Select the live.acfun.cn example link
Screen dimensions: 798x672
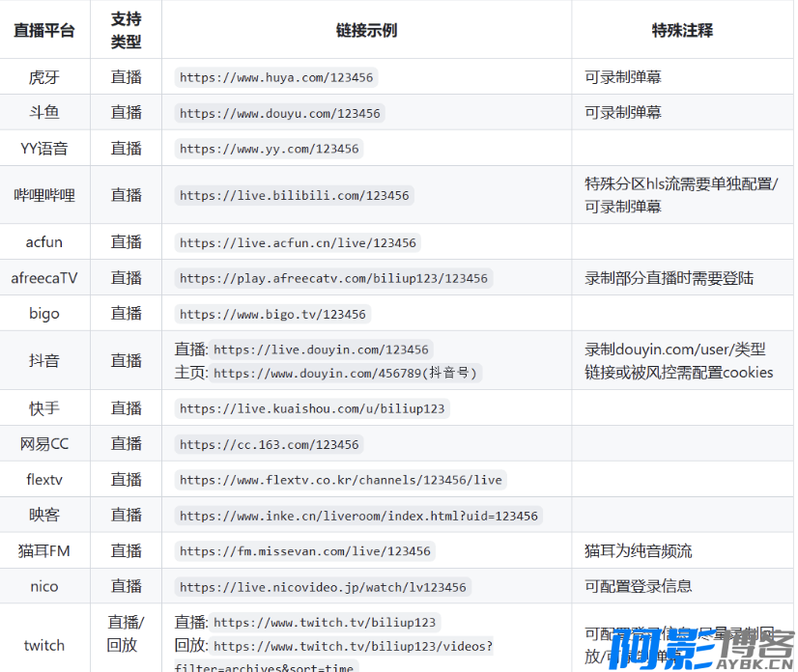(x=298, y=242)
